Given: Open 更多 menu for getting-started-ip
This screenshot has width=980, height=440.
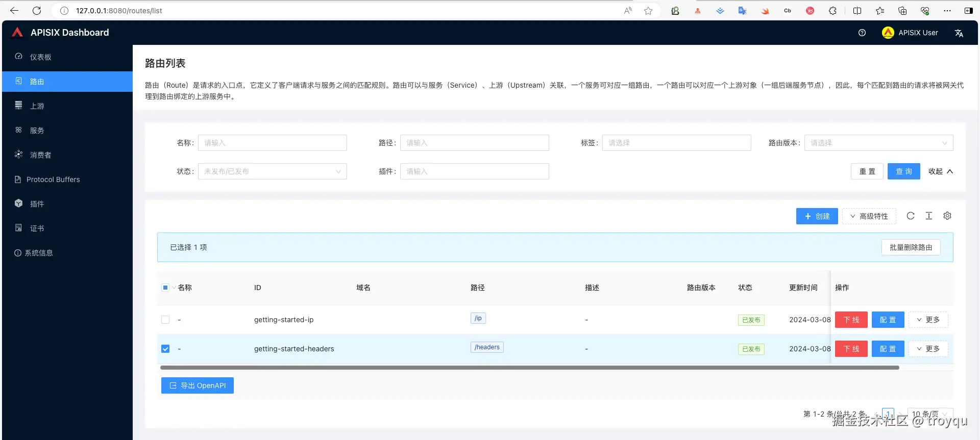Looking at the screenshot, I should click(x=928, y=320).
